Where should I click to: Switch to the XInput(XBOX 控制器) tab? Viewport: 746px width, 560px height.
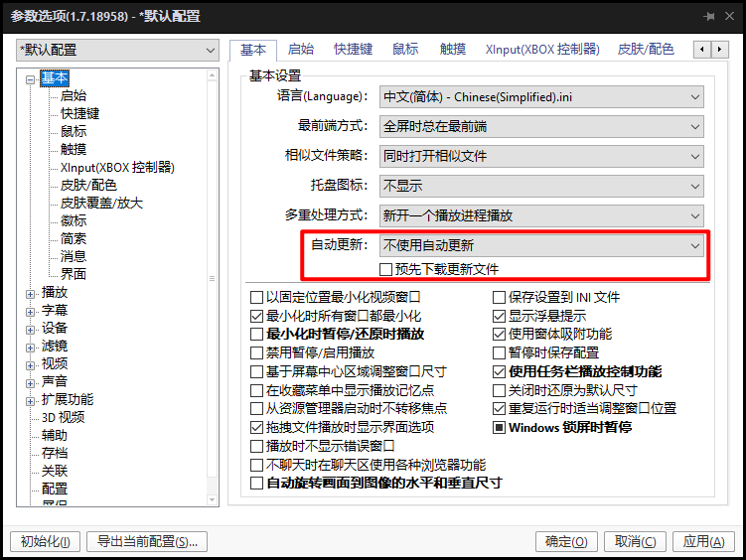pos(542,49)
